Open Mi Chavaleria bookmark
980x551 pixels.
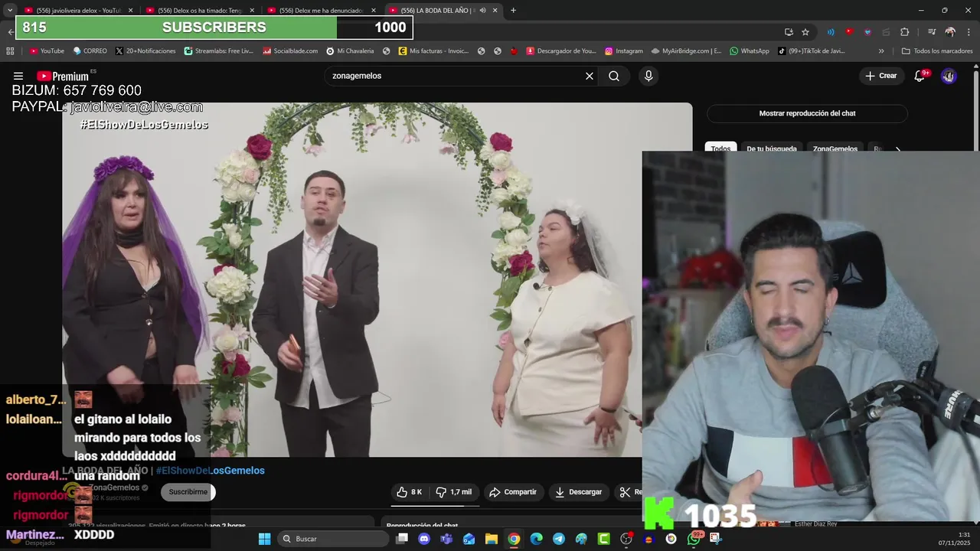350,51
